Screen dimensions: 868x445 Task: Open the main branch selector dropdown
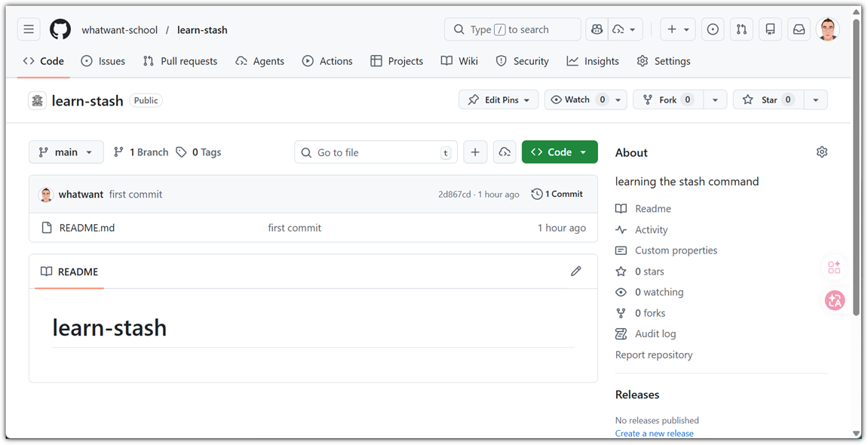pos(66,152)
